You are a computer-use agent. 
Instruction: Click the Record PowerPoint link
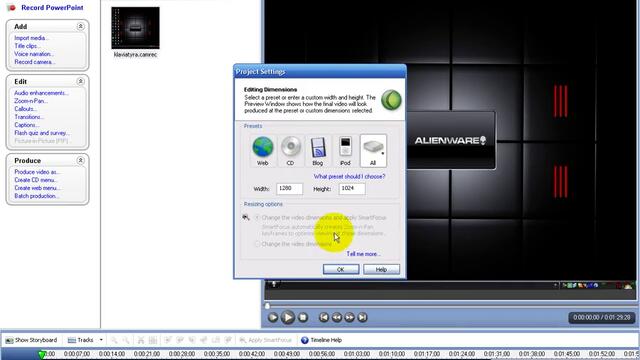tap(52, 7)
